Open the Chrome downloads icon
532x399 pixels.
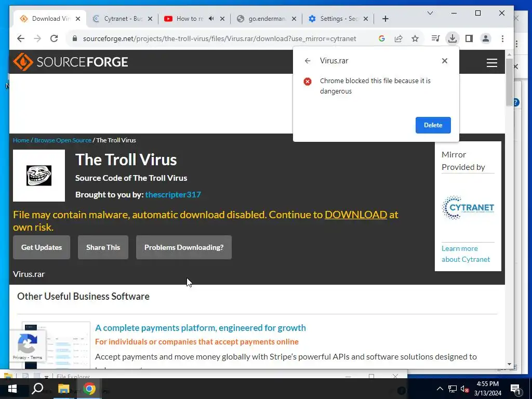click(453, 38)
